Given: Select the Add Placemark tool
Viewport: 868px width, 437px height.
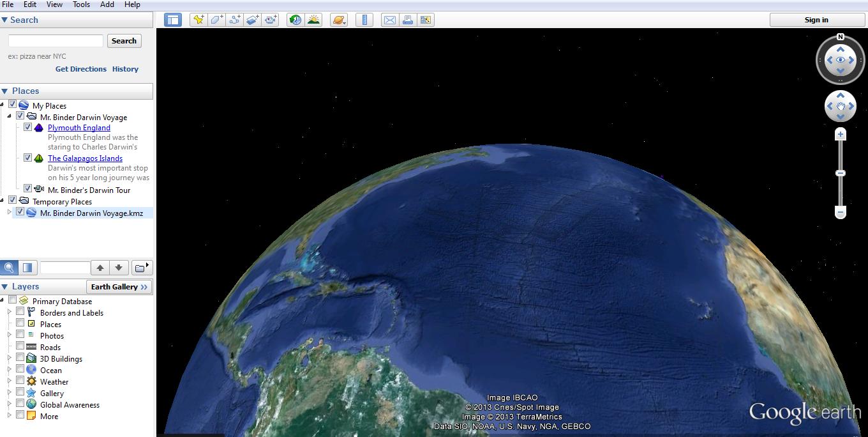Looking at the screenshot, I should coord(198,20).
